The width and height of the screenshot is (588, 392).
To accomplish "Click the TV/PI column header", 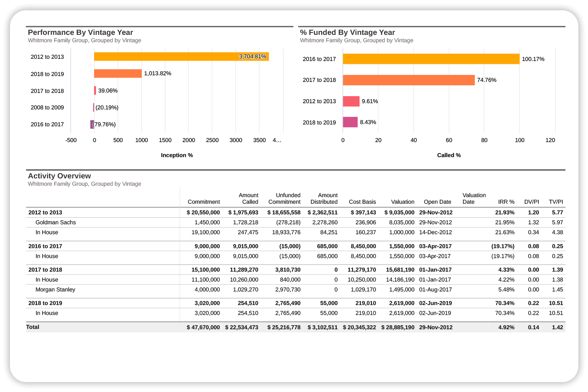I will coord(556,202).
